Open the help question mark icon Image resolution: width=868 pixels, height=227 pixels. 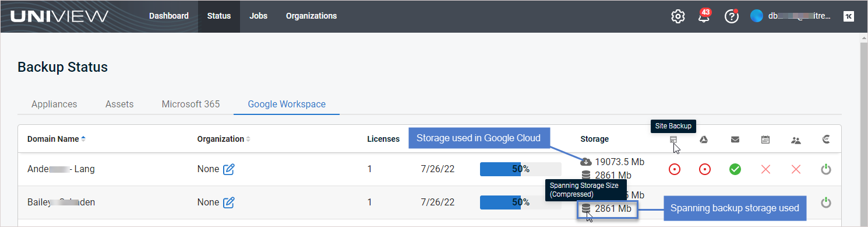click(x=732, y=16)
